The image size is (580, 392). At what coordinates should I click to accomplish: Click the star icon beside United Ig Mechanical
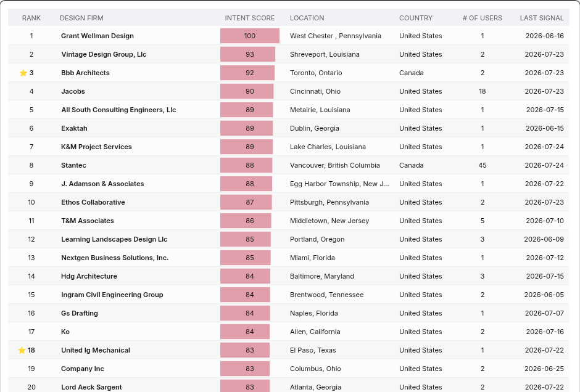pos(22,350)
